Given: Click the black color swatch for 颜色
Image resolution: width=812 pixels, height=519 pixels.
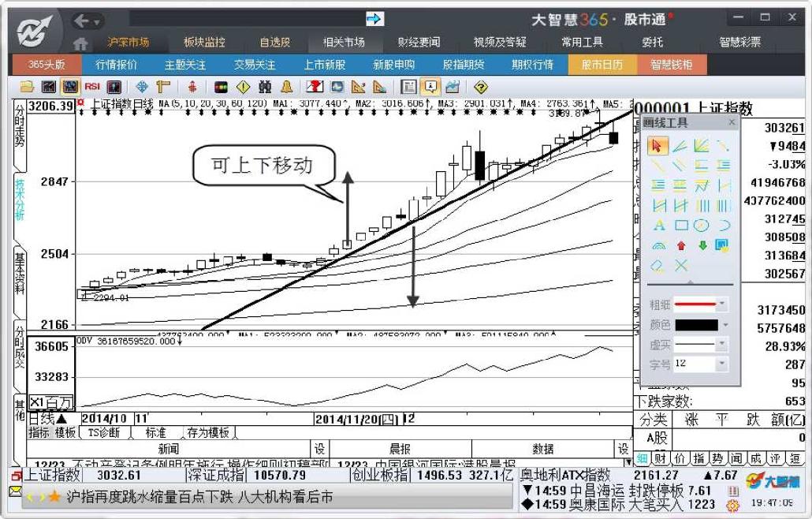Looking at the screenshot, I should point(697,325).
